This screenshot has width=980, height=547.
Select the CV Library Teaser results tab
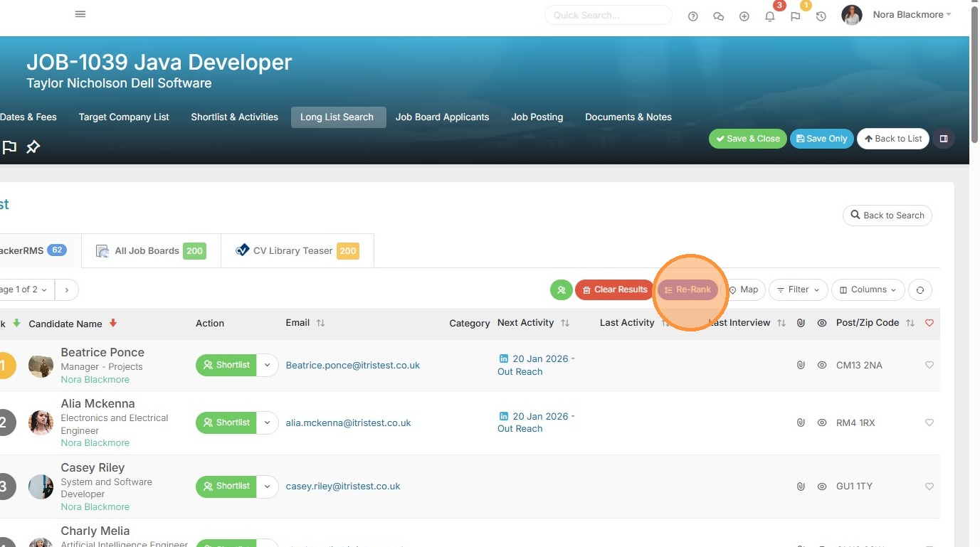point(297,251)
